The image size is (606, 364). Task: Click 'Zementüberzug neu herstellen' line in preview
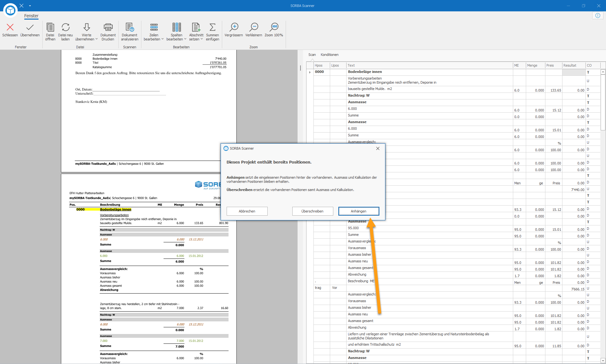[140, 304]
